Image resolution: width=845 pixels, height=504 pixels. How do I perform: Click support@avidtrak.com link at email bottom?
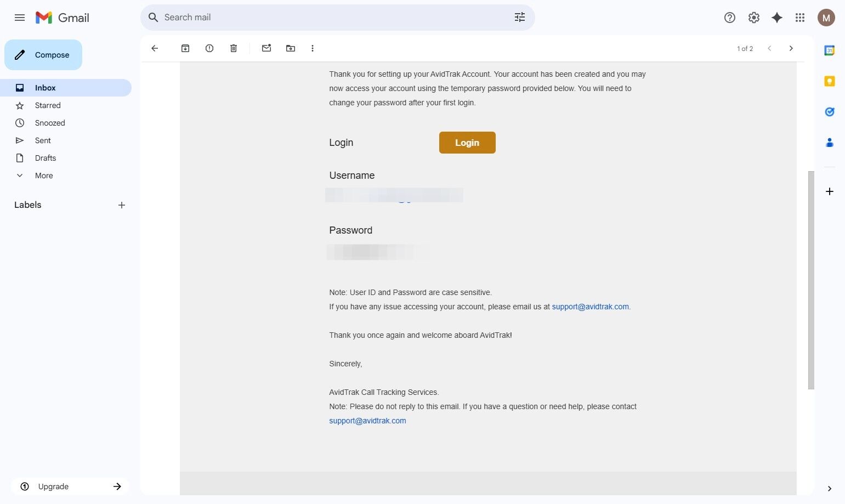point(367,421)
